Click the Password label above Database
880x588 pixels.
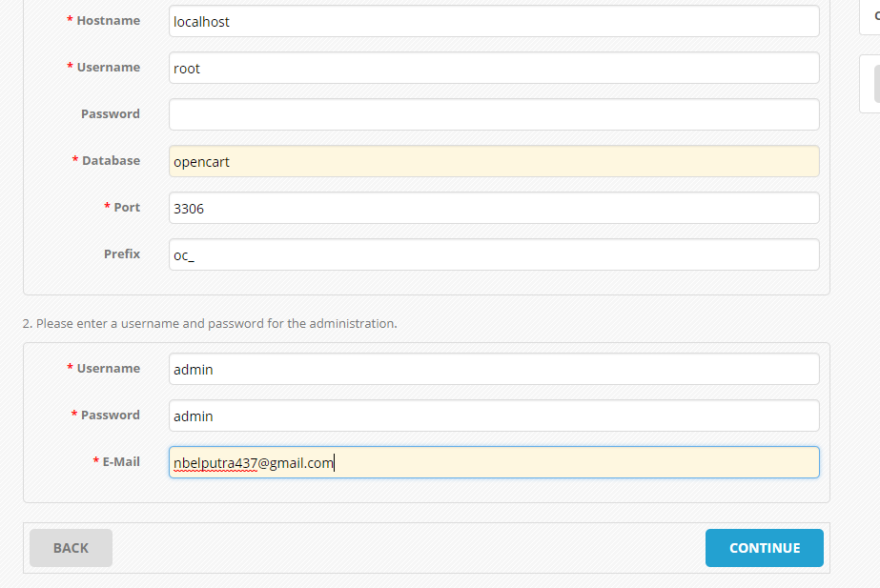coord(111,114)
